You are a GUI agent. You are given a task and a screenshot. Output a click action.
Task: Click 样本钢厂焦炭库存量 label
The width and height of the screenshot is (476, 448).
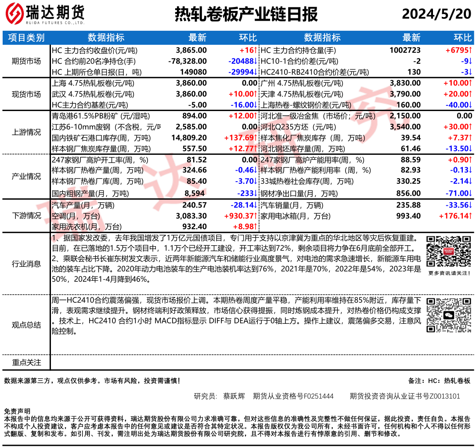click(101, 149)
